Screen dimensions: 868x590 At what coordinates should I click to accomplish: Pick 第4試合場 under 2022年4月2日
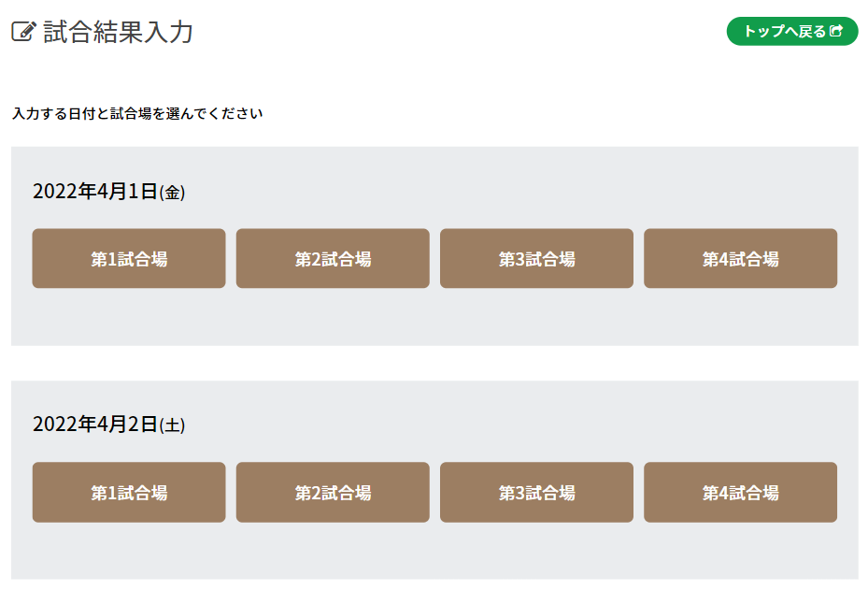(x=740, y=493)
